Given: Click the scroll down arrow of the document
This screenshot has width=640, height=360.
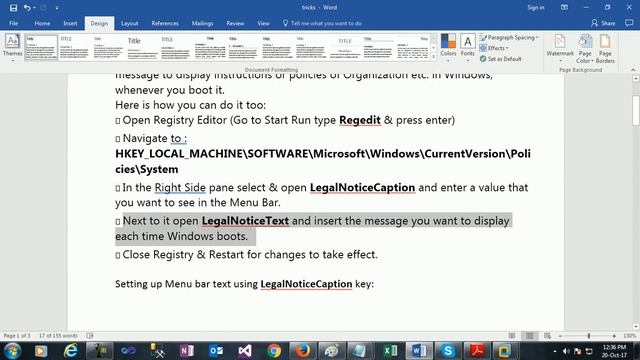Looking at the screenshot, I should (636, 327).
